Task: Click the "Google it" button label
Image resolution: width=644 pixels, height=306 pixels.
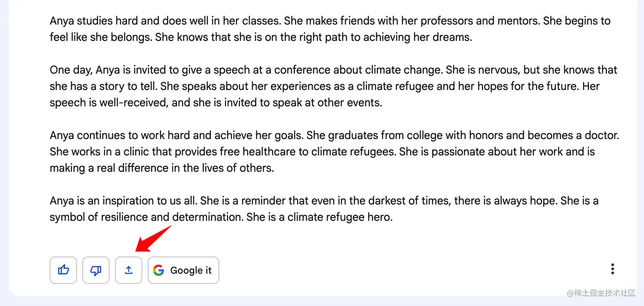Action: [x=191, y=270]
